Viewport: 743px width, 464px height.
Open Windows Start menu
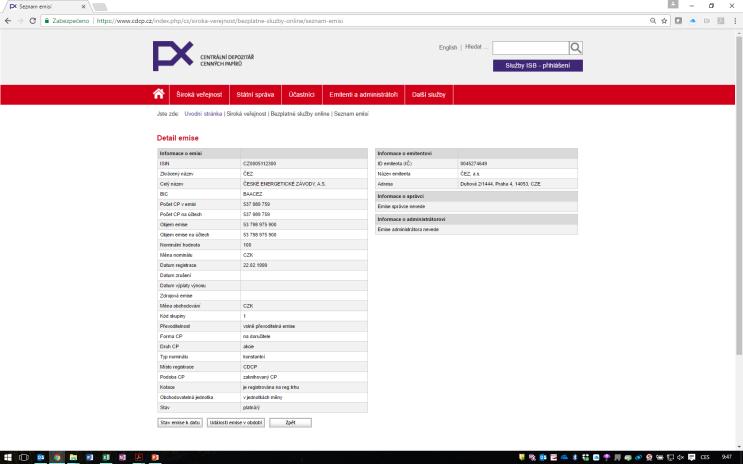[x=8, y=457]
